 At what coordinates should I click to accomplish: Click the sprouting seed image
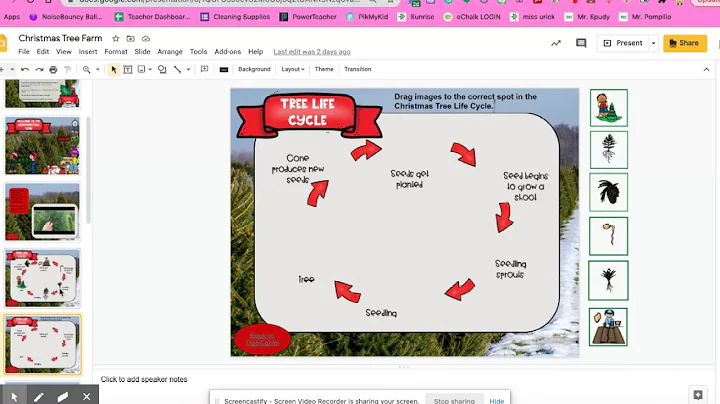608,236
